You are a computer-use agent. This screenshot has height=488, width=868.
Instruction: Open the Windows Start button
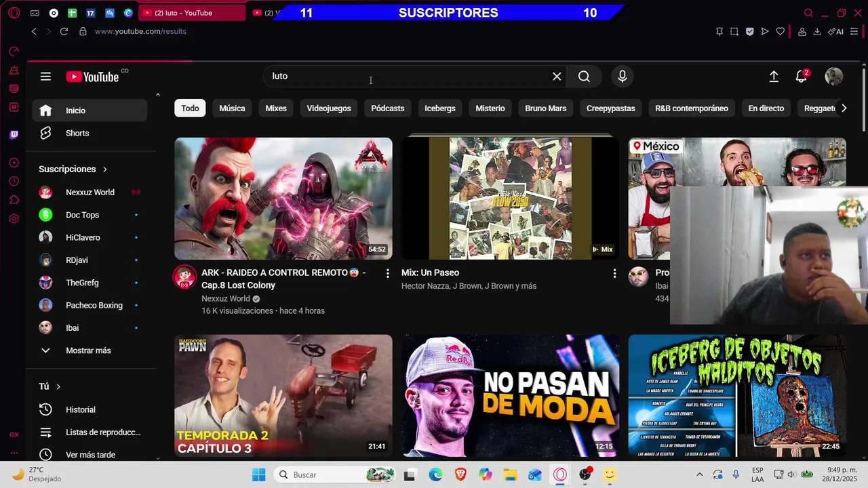click(259, 475)
